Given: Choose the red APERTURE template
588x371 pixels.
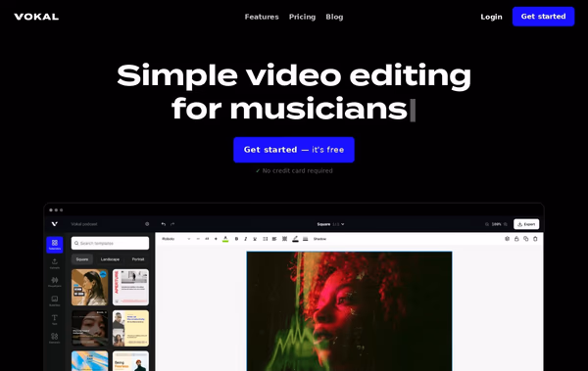Looking at the screenshot, I should (x=130, y=287).
